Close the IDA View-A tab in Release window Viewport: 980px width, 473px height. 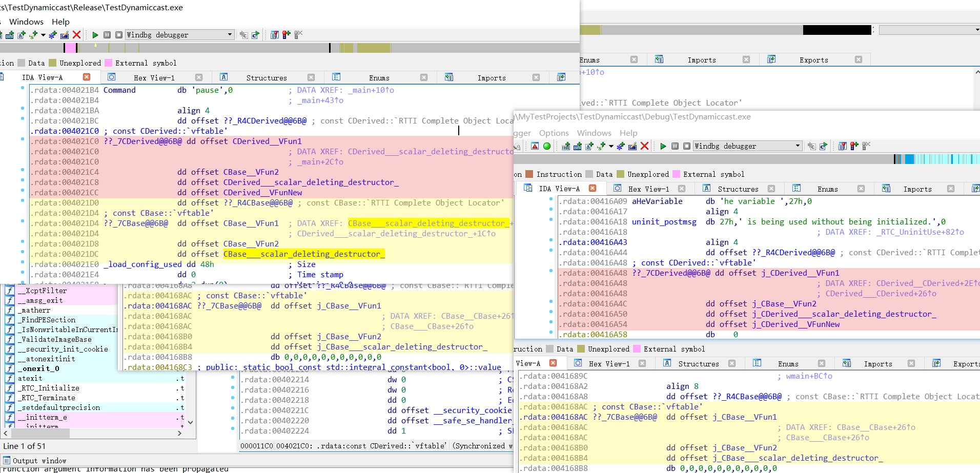click(87, 77)
